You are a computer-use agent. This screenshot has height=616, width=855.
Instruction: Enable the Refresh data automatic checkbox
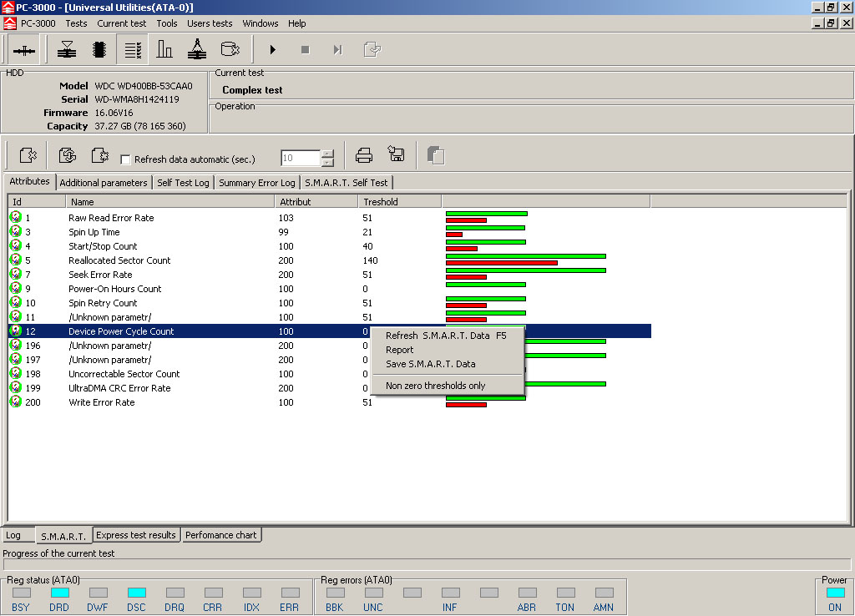126,159
